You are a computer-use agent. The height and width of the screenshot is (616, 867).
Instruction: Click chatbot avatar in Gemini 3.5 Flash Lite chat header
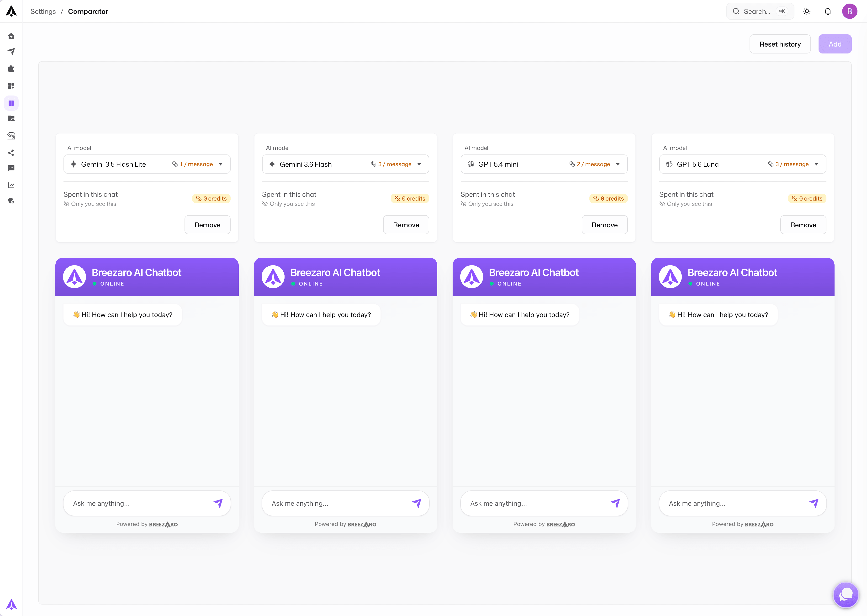click(x=74, y=276)
